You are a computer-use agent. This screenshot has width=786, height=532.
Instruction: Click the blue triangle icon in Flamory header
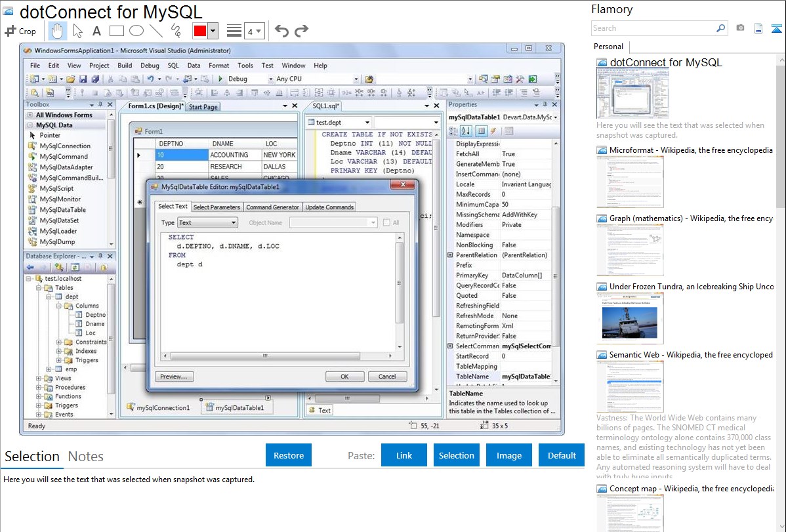tap(776, 29)
